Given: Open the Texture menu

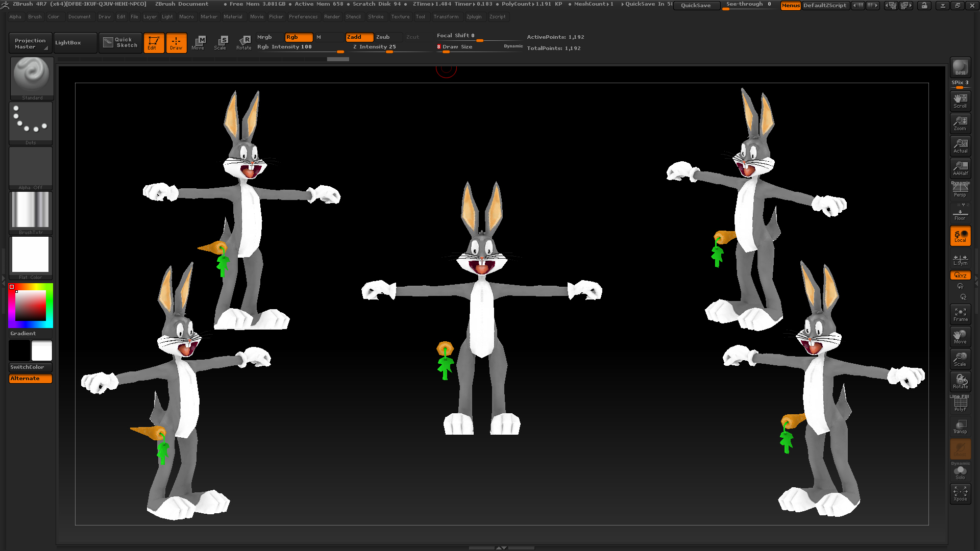Looking at the screenshot, I should point(400,17).
